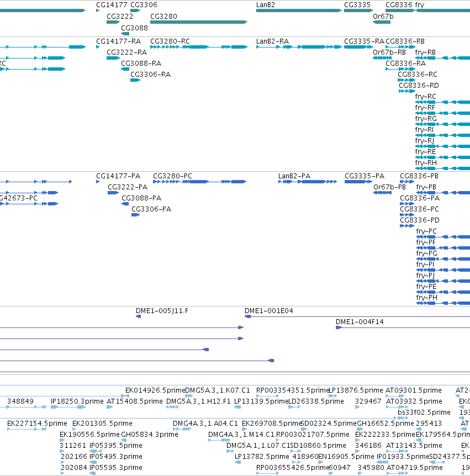This screenshot has width=470, height=476.
Task: Select EST DMG5A3_1.K07.C1
Action: point(189,396)
